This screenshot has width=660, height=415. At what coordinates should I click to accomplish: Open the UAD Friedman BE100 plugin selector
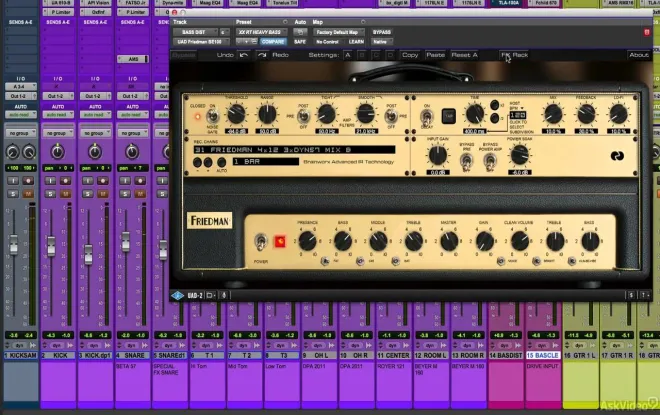point(201,42)
